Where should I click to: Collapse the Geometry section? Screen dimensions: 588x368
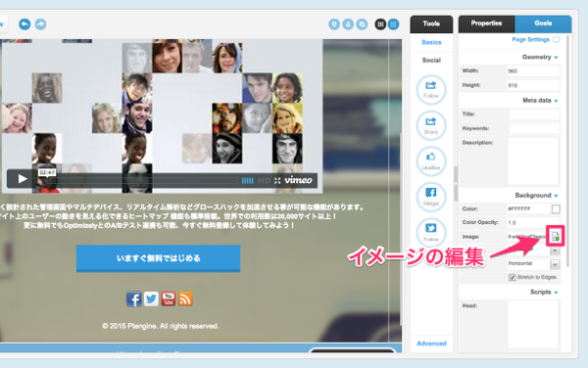tap(556, 58)
